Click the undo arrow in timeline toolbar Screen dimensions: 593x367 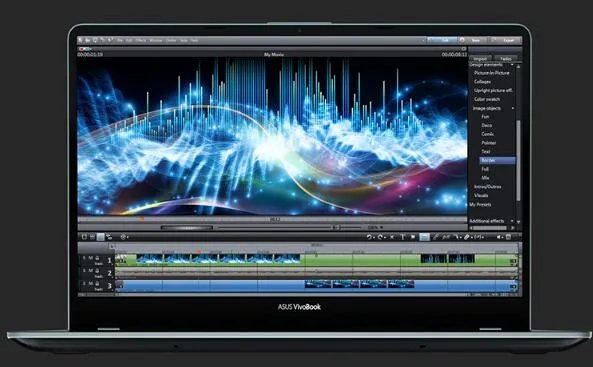coord(369,237)
